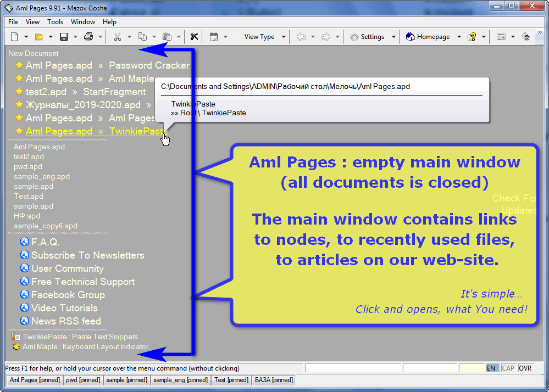Expand the Settings dropdown arrow
Screen dimensions: 549x392
point(393,37)
